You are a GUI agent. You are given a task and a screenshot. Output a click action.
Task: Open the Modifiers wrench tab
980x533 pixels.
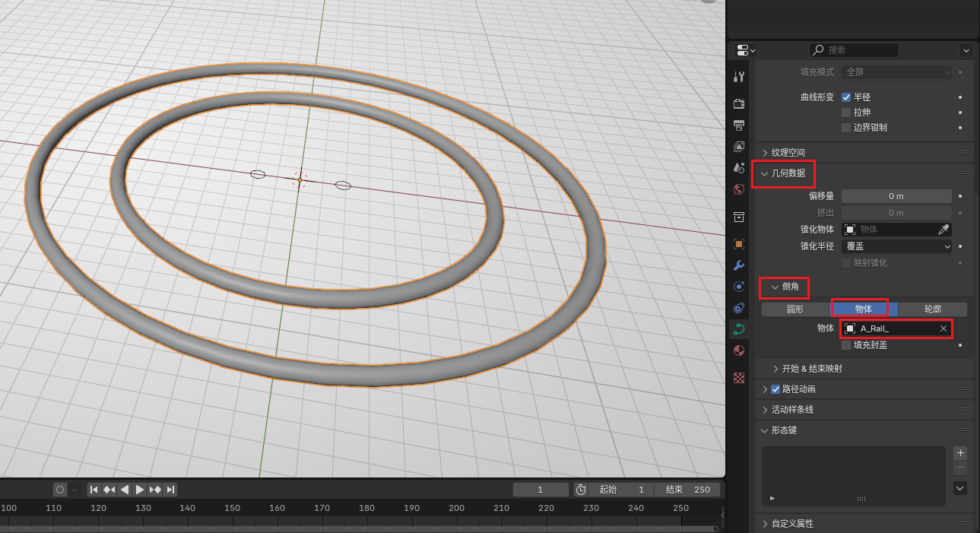pos(738,265)
